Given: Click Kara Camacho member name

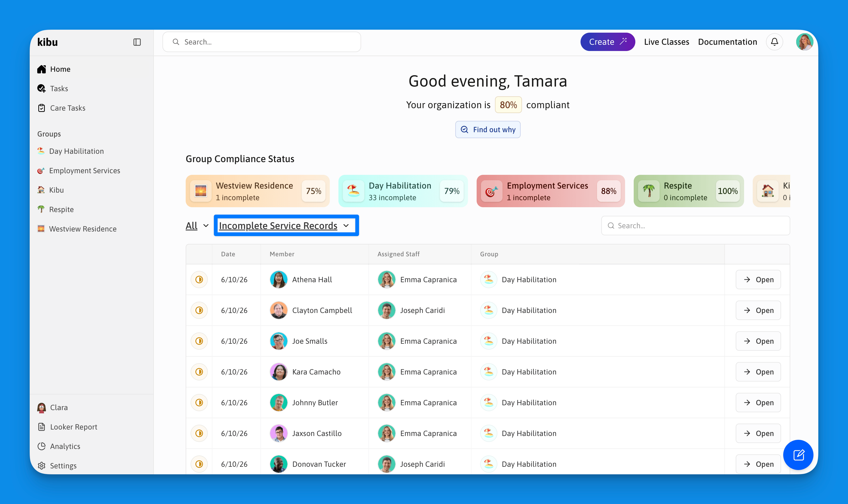Looking at the screenshot, I should pos(316,372).
